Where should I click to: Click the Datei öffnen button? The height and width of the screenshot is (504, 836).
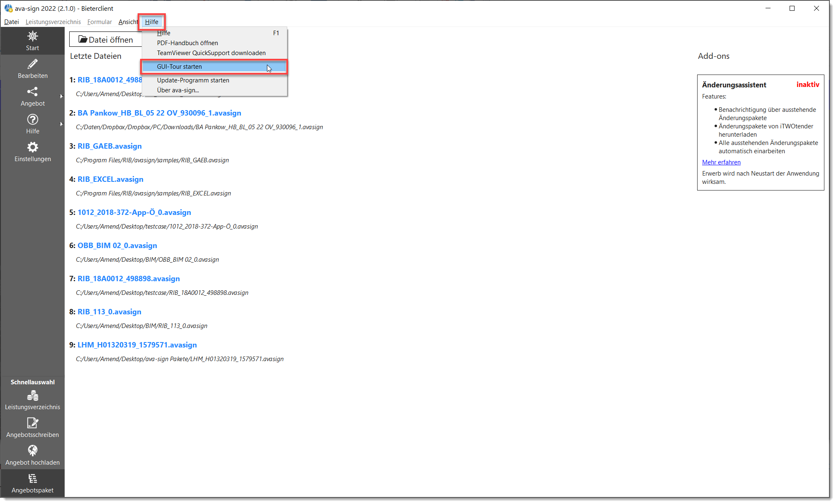click(x=106, y=39)
